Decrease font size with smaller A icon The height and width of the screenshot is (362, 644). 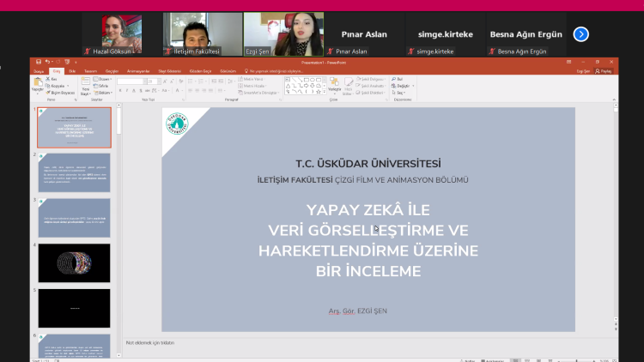[x=171, y=81]
